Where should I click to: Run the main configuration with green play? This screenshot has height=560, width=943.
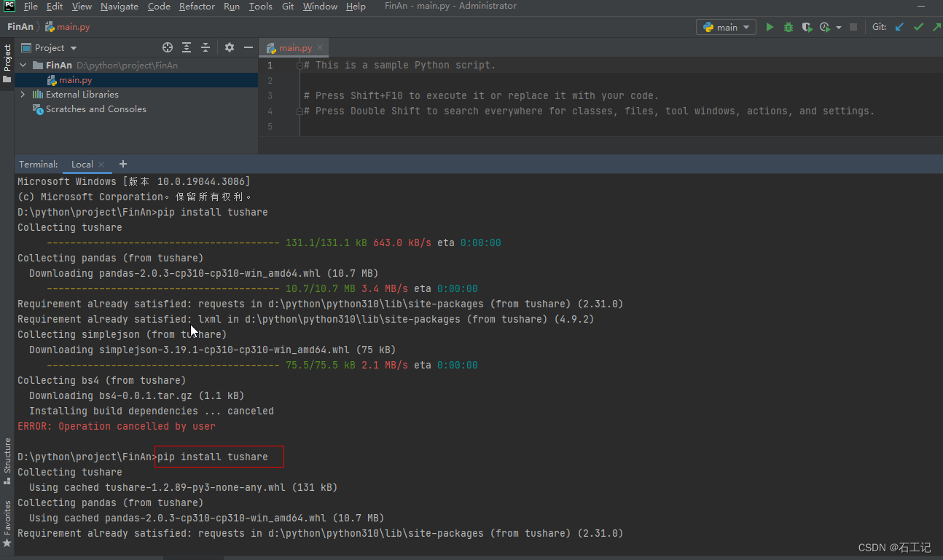tap(770, 27)
